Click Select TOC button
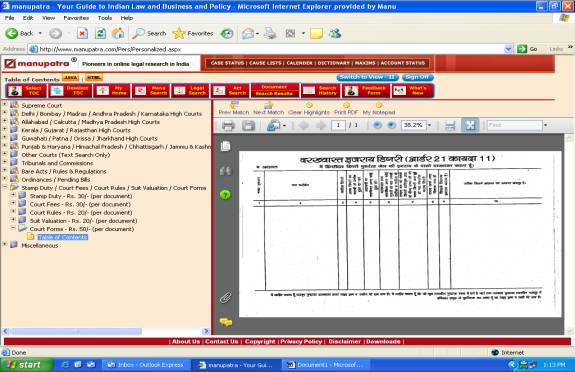575x372 pixels. click(26, 91)
